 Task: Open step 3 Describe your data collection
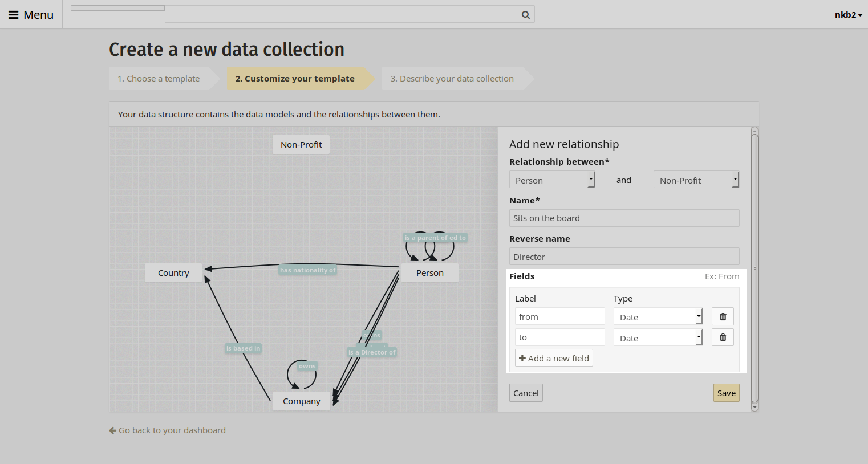click(x=452, y=79)
